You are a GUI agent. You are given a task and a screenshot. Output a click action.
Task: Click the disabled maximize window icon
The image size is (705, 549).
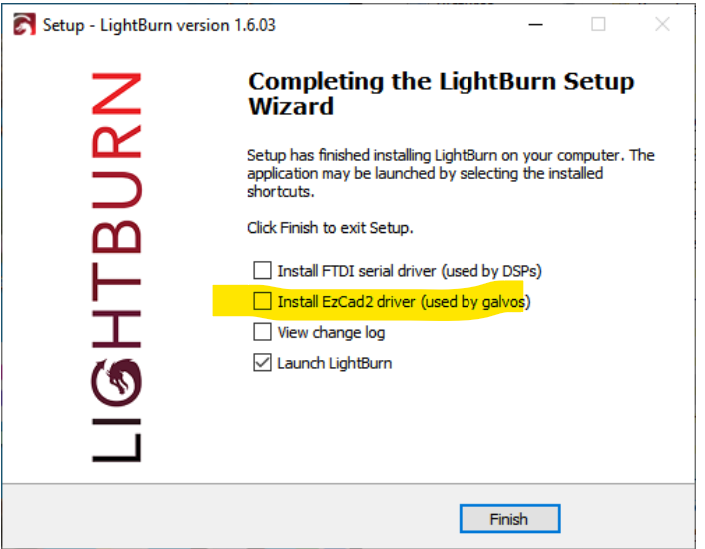(x=598, y=24)
